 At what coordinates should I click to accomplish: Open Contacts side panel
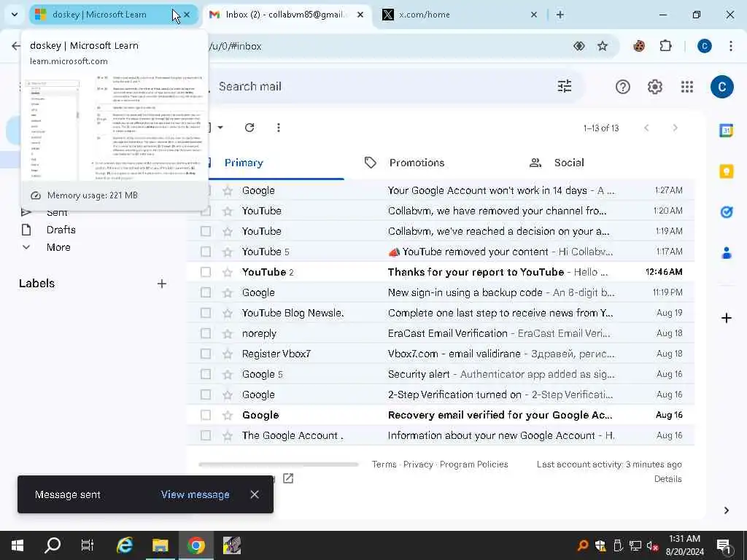click(x=726, y=253)
